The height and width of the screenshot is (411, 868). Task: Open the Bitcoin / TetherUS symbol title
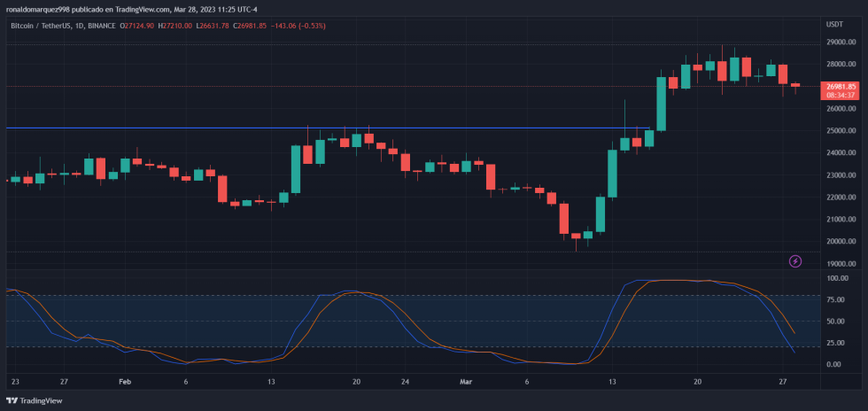click(x=43, y=26)
